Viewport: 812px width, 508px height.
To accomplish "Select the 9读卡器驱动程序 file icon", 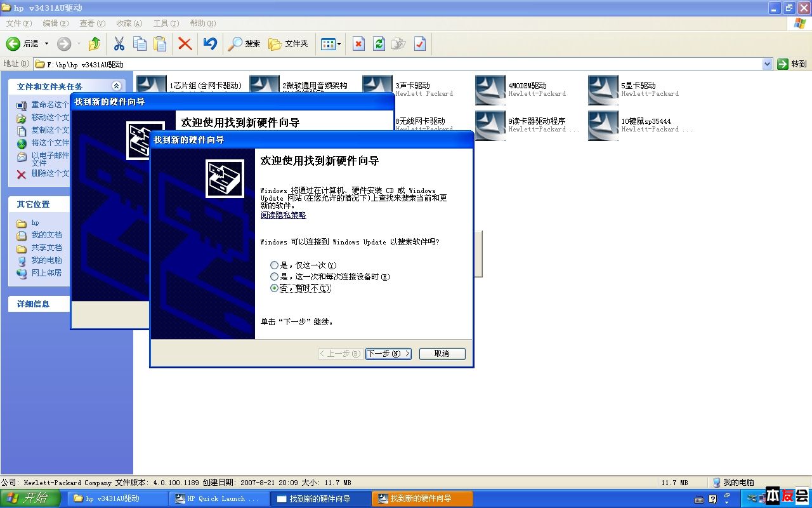I will click(x=490, y=125).
